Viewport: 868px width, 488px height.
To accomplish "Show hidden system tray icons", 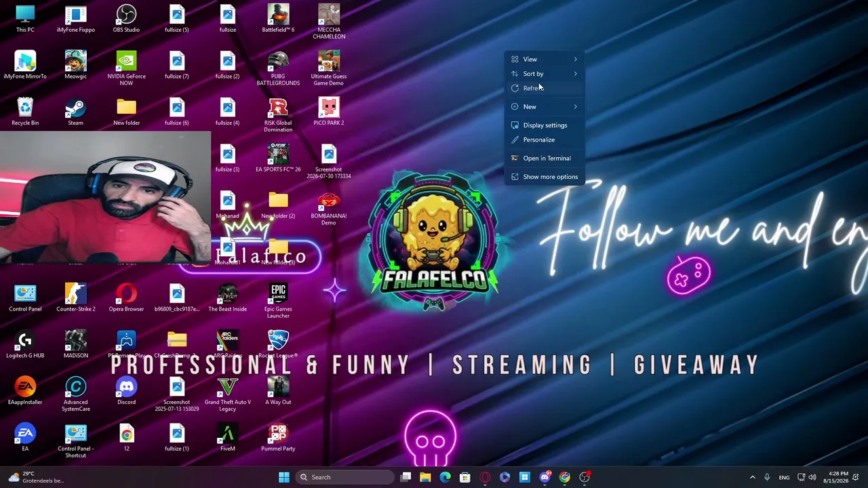I will pyautogui.click(x=752, y=477).
